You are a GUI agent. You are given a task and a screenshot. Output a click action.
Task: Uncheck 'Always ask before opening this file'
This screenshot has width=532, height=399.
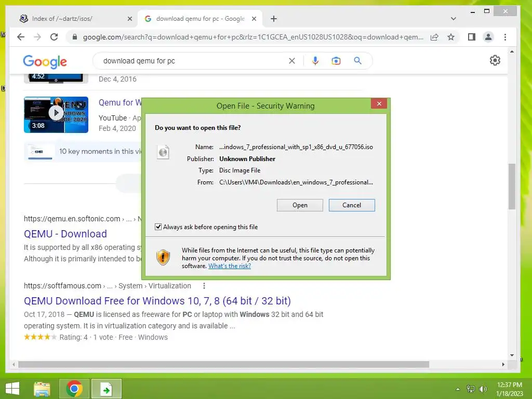pos(158,227)
